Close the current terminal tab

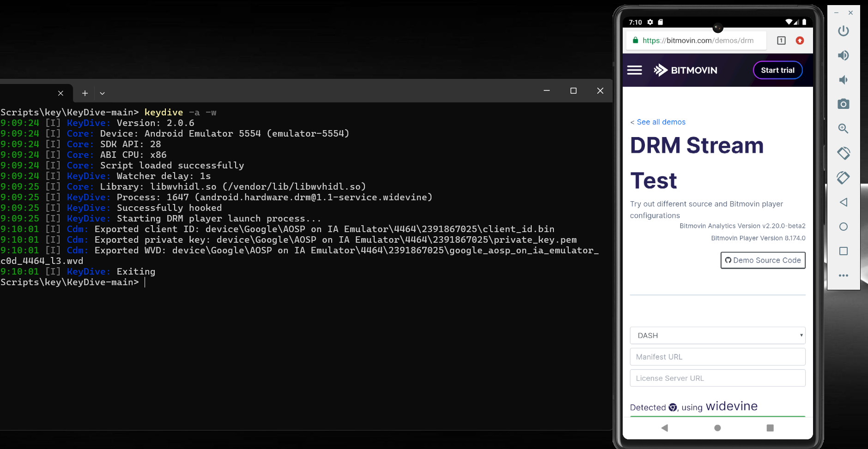[61, 93]
